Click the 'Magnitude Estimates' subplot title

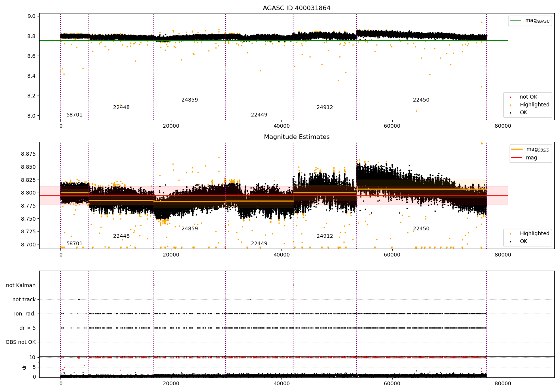click(x=296, y=137)
